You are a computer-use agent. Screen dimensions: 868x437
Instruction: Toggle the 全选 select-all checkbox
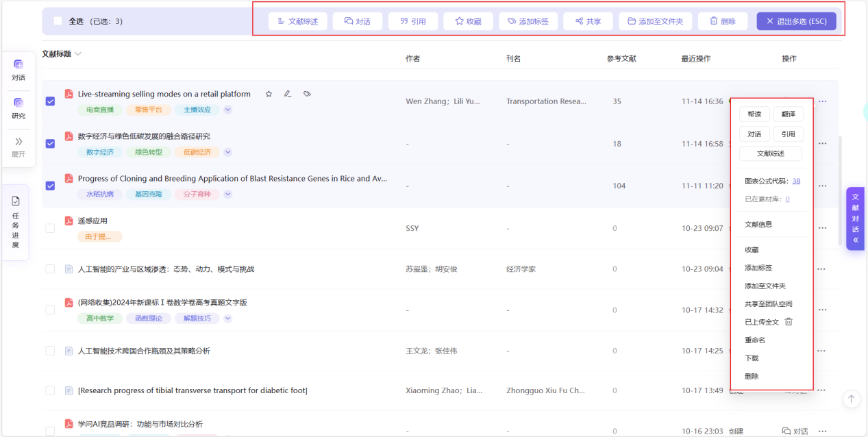[x=58, y=21]
